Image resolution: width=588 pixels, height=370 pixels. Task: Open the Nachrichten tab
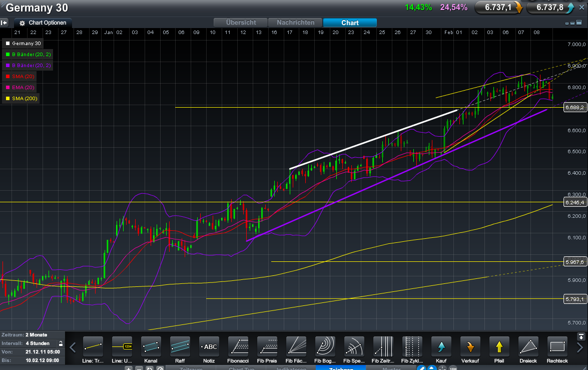pyautogui.click(x=295, y=23)
